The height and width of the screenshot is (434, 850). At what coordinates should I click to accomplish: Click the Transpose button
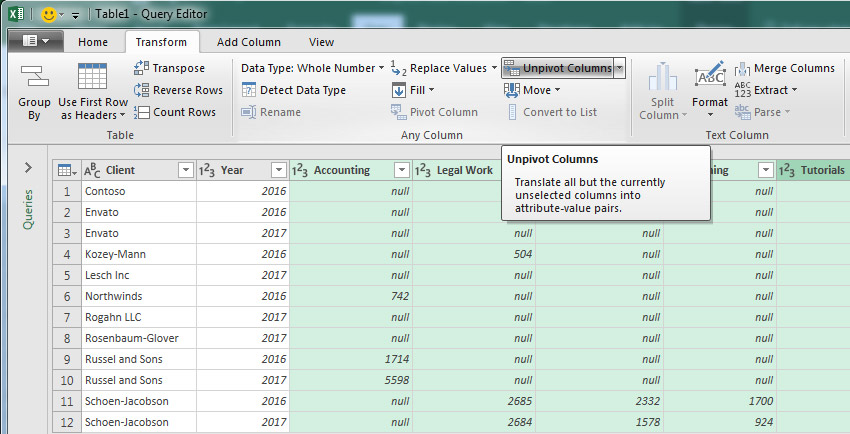(x=169, y=68)
